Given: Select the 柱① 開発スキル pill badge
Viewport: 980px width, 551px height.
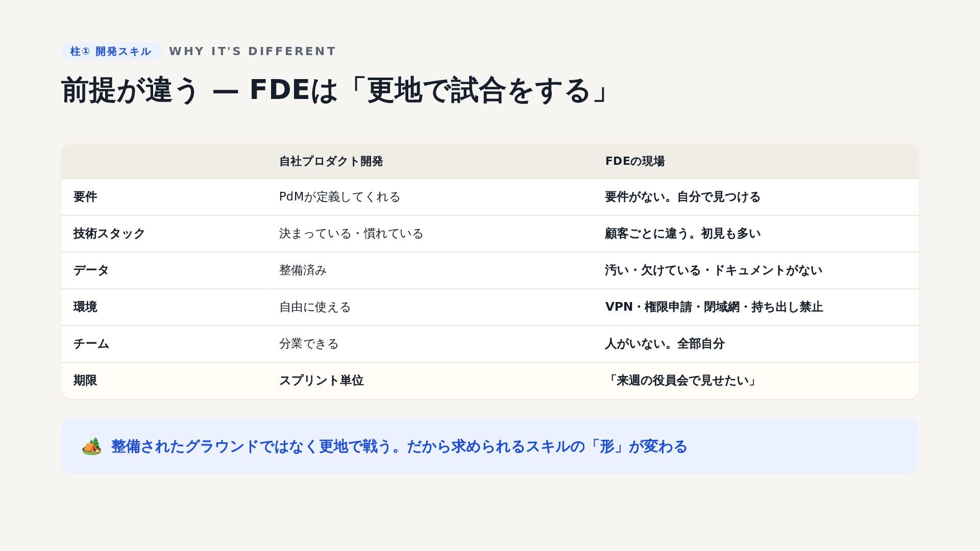Looking at the screenshot, I should (x=111, y=52).
